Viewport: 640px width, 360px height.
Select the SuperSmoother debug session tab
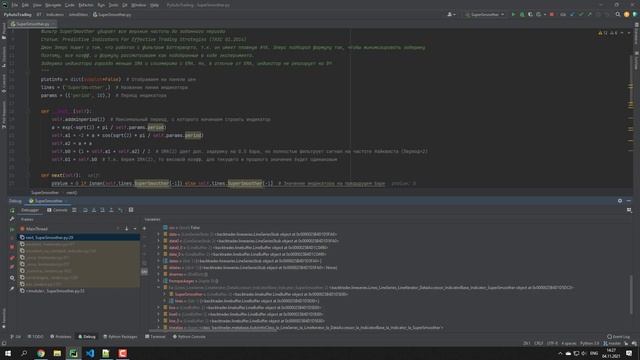[46, 201]
